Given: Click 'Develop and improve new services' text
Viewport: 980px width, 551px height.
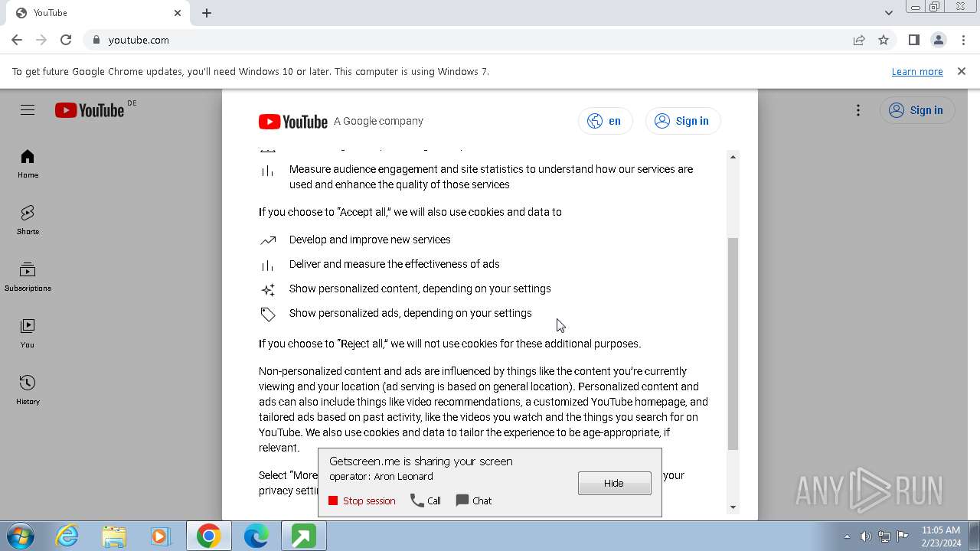Looking at the screenshot, I should pos(370,240).
